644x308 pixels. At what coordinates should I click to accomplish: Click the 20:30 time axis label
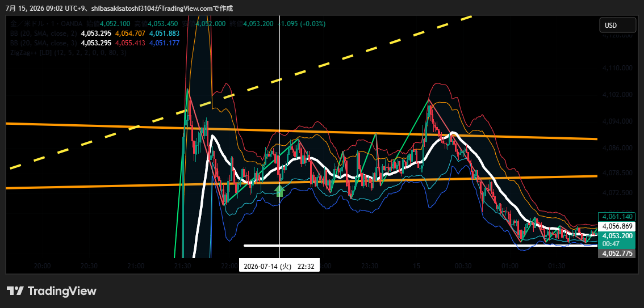pos(89,266)
